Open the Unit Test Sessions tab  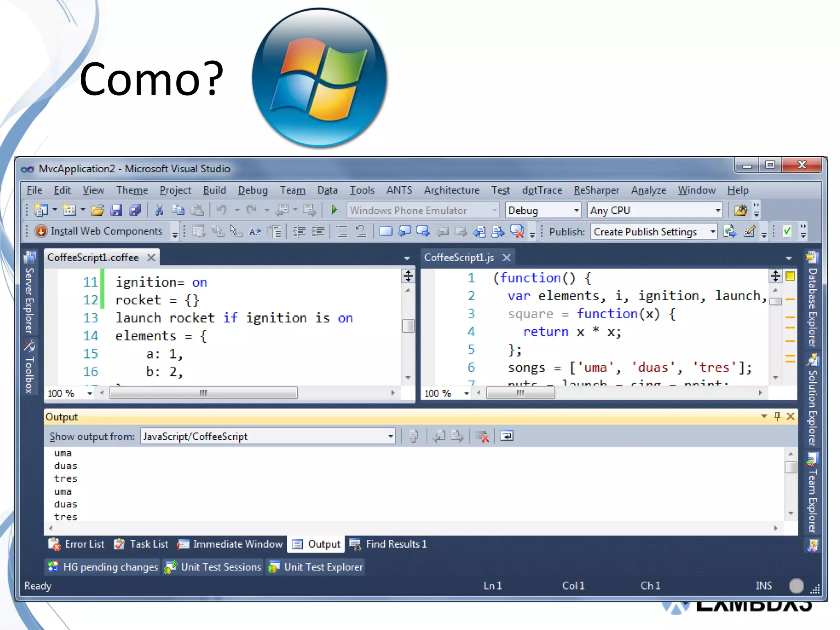click(x=213, y=567)
